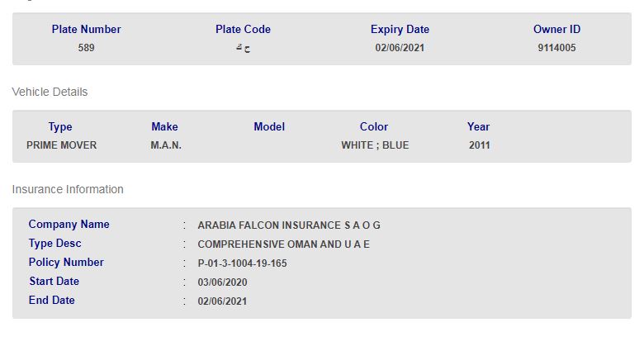Select policy number P-01-3-1004-19-165
Image resolution: width=644 pixels, height=351 pixels.
tap(242, 263)
